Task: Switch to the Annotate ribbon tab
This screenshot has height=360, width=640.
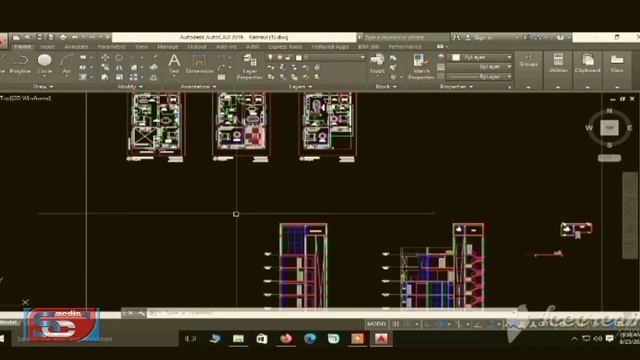Action: click(x=76, y=47)
